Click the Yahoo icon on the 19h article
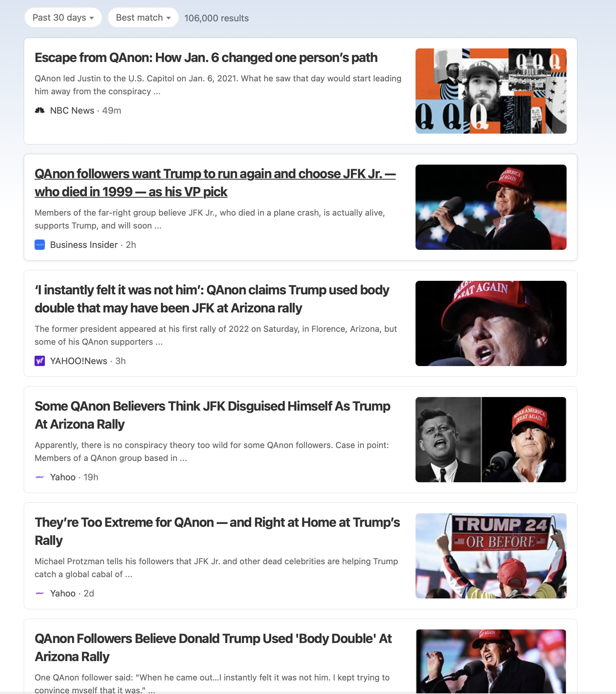 coord(40,477)
